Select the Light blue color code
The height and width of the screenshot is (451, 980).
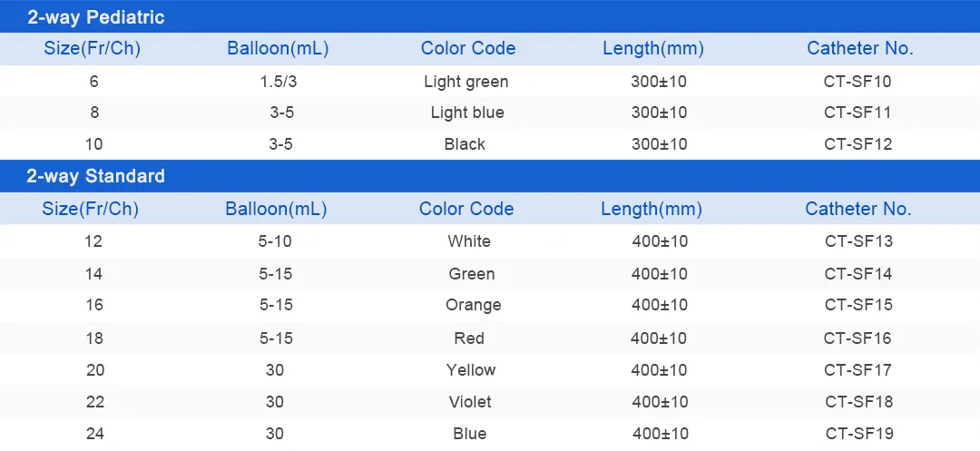click(x=467, y=113)
